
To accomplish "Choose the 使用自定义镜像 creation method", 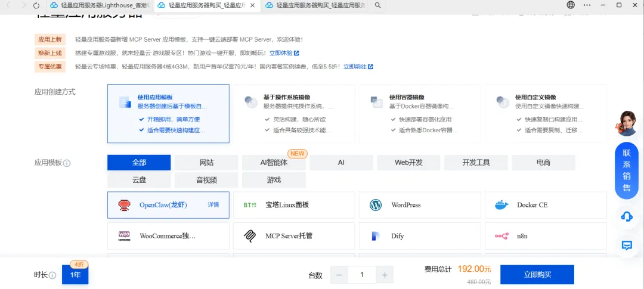I will click(x=546, y=114).
